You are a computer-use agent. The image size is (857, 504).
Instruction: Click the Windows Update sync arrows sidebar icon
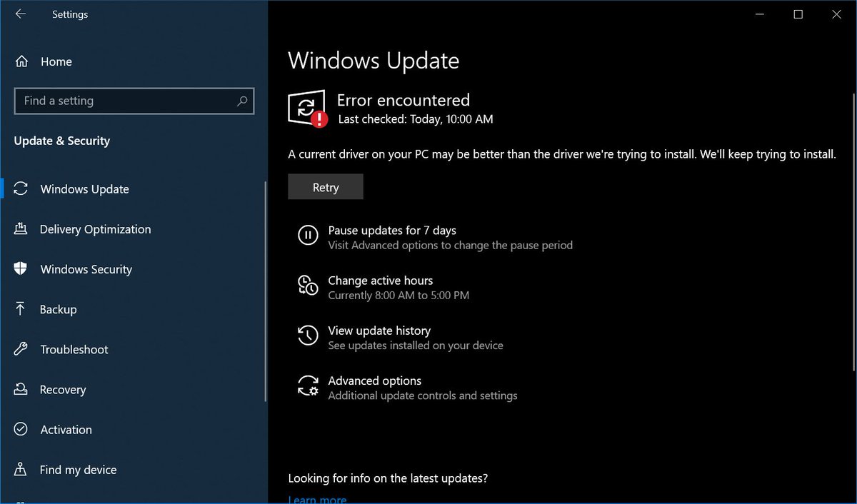[x=21, y=189]
